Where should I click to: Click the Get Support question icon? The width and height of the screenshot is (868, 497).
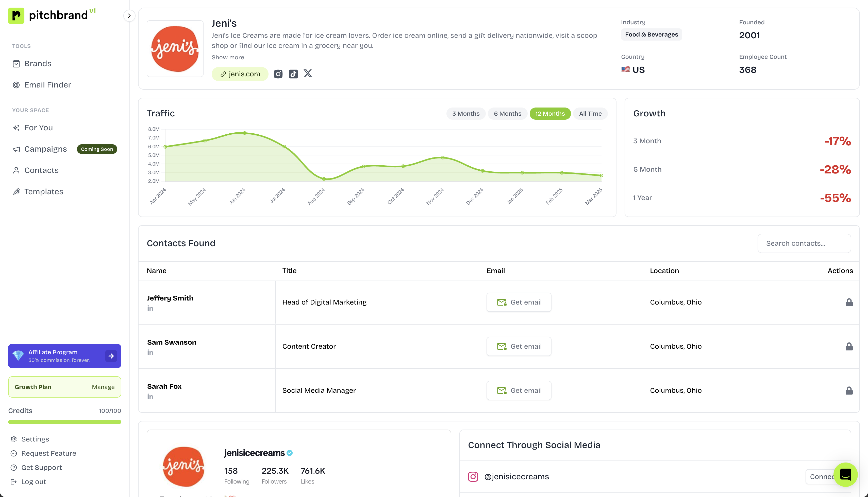point(14,468)
